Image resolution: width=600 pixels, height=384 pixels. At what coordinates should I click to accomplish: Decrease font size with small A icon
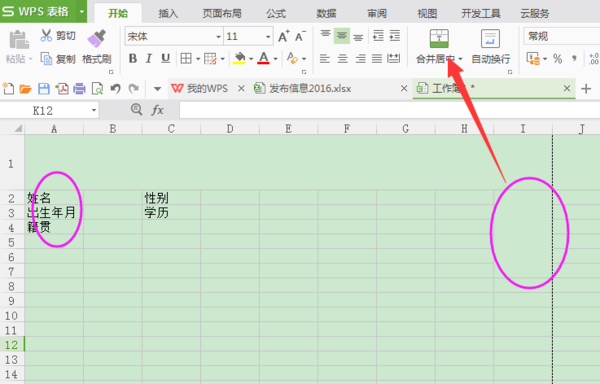tap(300, 36)
